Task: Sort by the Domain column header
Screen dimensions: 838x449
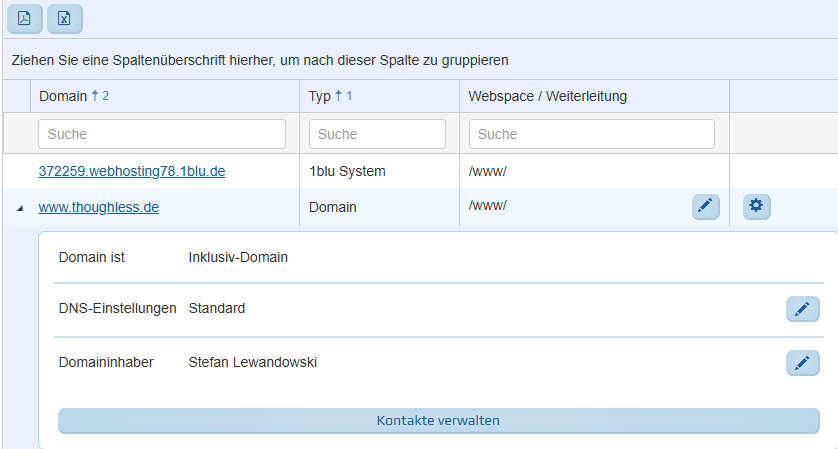Action: [x=62, y=96]
